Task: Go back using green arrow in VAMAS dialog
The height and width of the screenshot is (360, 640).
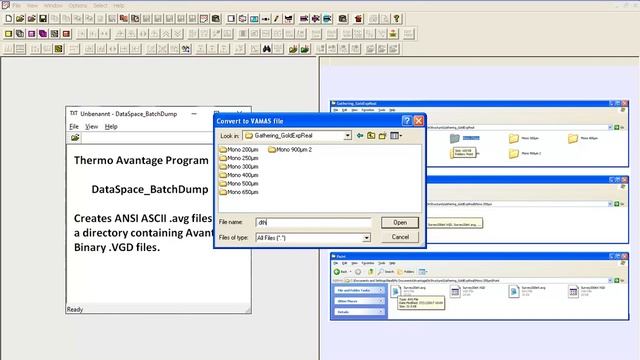Action: tap(360, 136)
